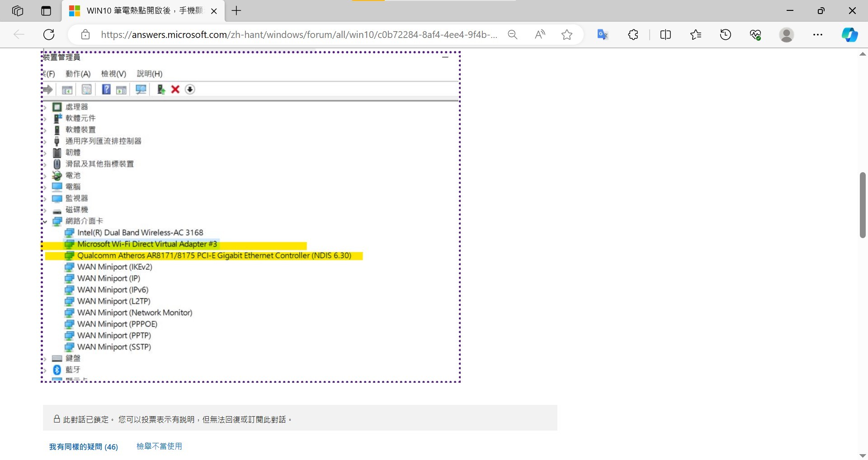Click the vertical scrollbar thumb
Image resolution: width=868 pixels, height=460 pixels.
click(863, 205)
